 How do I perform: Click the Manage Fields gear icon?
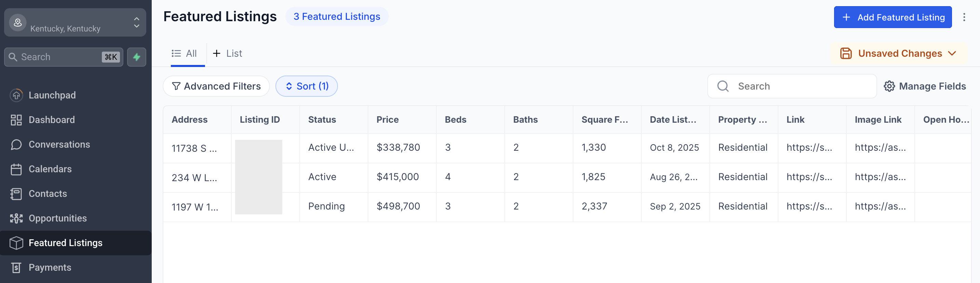click(889, 86)
